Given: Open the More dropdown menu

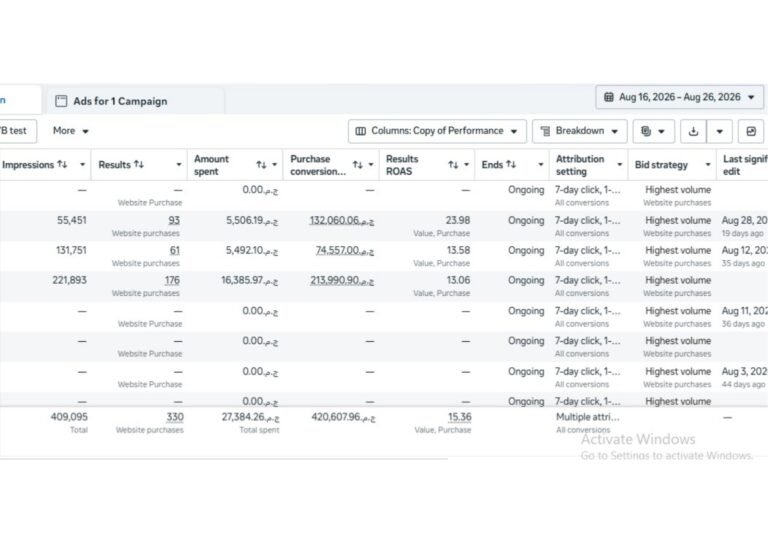Looking at the screenshot, I should [x=71, y=131].
